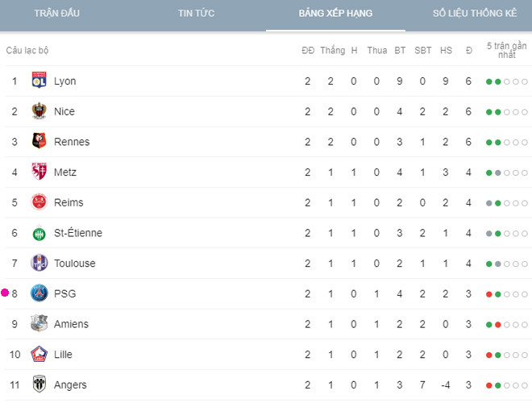
Task: Click the Angers club crest icon
Action: tap(39, 384)
